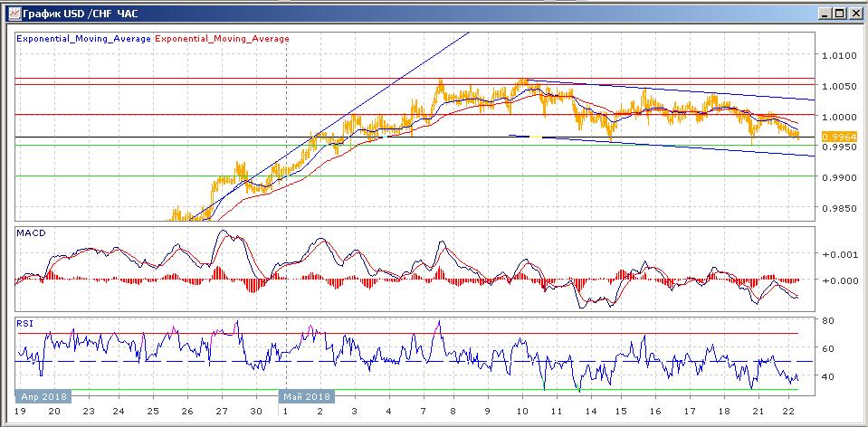Select the Апр 2018 month marker
868x427 pixels.
tap(43, 396)
